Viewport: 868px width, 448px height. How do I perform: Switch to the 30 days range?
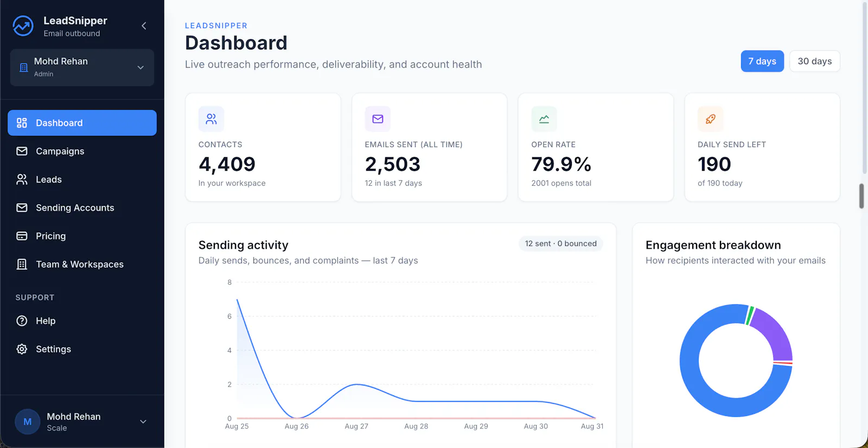click(814, 61)
